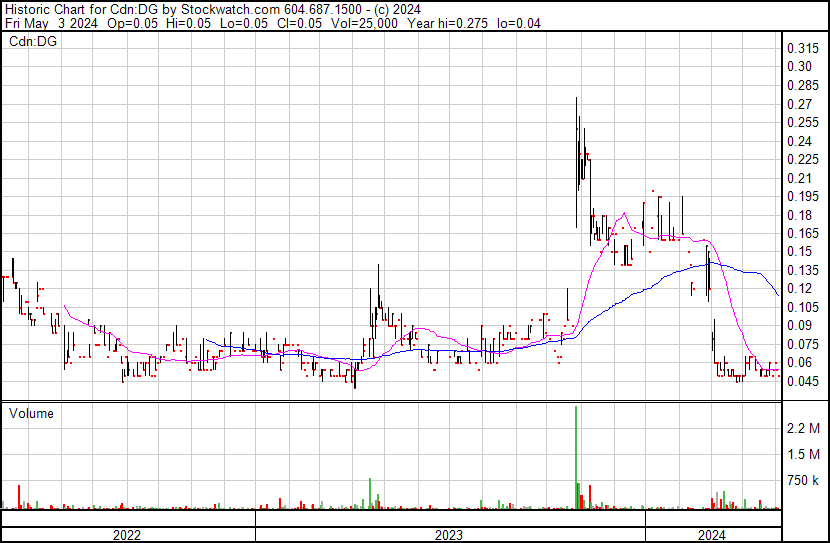The height and width of the screenshot is (543, 830).
Task: Click the 'Volume' panel label
Action: pyautogui.click(x=31, y=413)
